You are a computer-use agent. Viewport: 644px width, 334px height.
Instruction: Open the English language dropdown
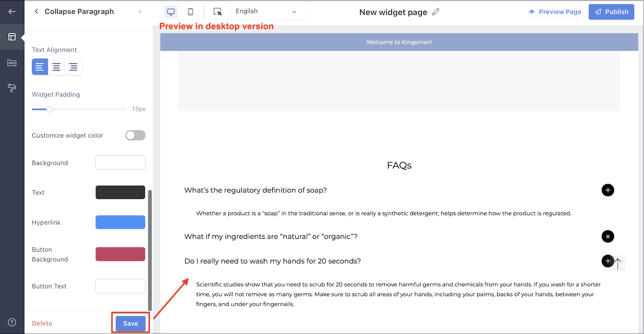pos(267,11)
